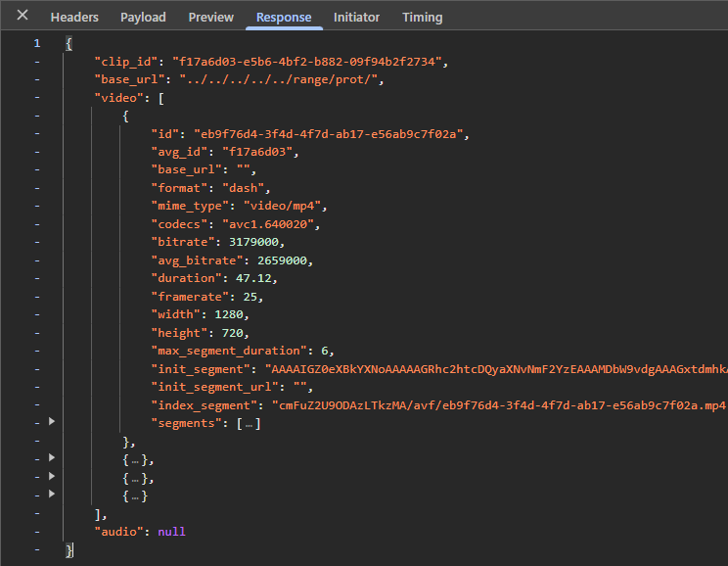Close the request details panel
Screen dimensions: 728x566
click(23, 17)
